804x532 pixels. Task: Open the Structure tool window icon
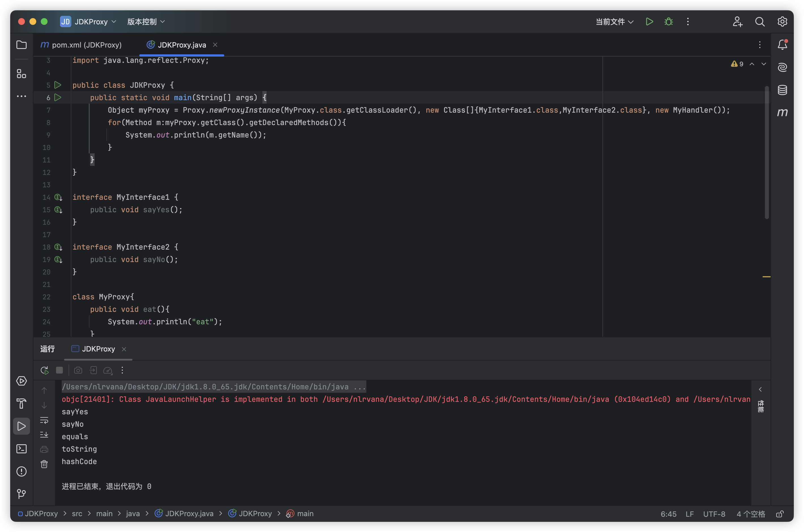point(22,74)
